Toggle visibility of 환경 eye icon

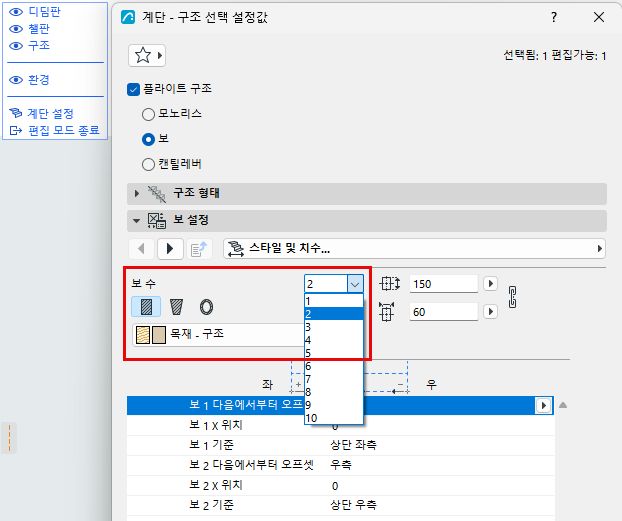coord(16,80)
